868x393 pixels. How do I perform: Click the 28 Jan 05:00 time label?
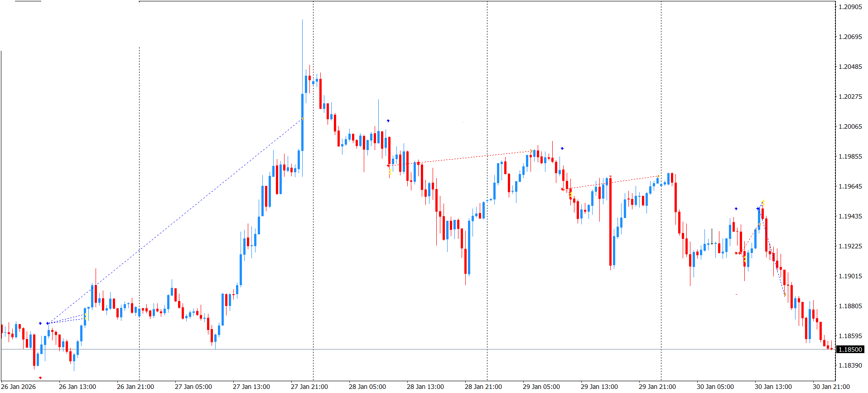coord(367,387)
